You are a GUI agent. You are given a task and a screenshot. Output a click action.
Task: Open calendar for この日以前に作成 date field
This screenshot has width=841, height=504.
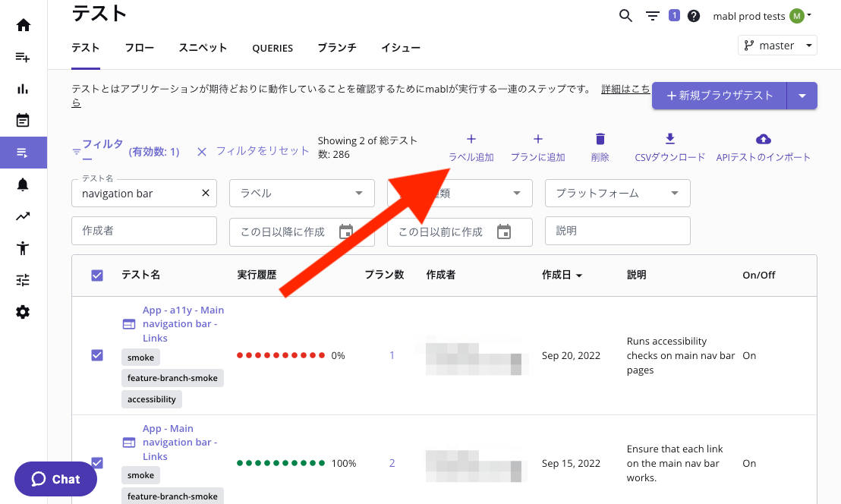504,232
